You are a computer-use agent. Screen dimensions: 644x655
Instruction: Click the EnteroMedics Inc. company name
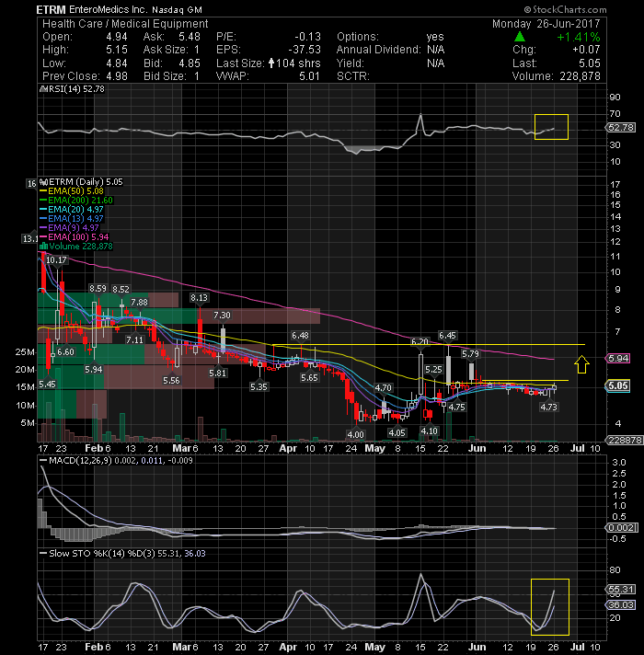(x=109, y=9)
